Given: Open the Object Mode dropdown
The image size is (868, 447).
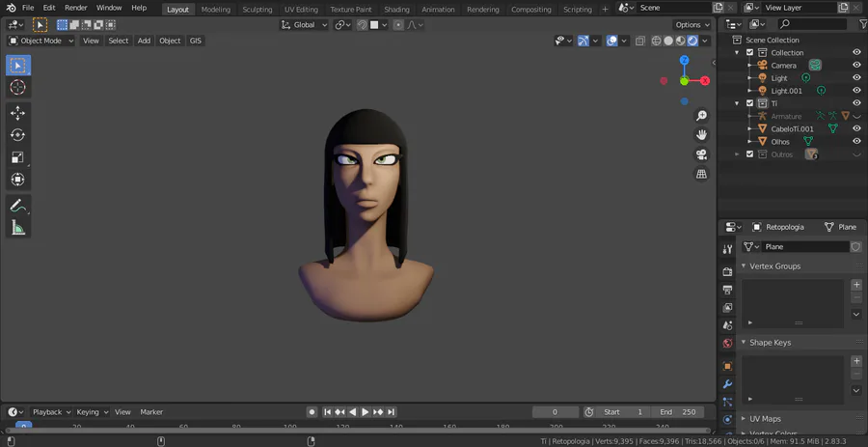Looking at the screenshot, I should tap(41, 41).
